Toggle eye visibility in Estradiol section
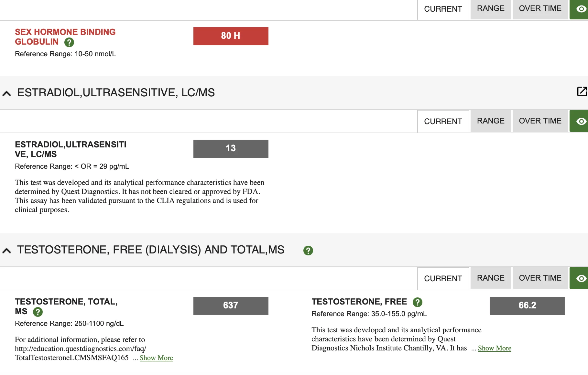The height and width of the screenshot is (375, 588). point(581,121)
